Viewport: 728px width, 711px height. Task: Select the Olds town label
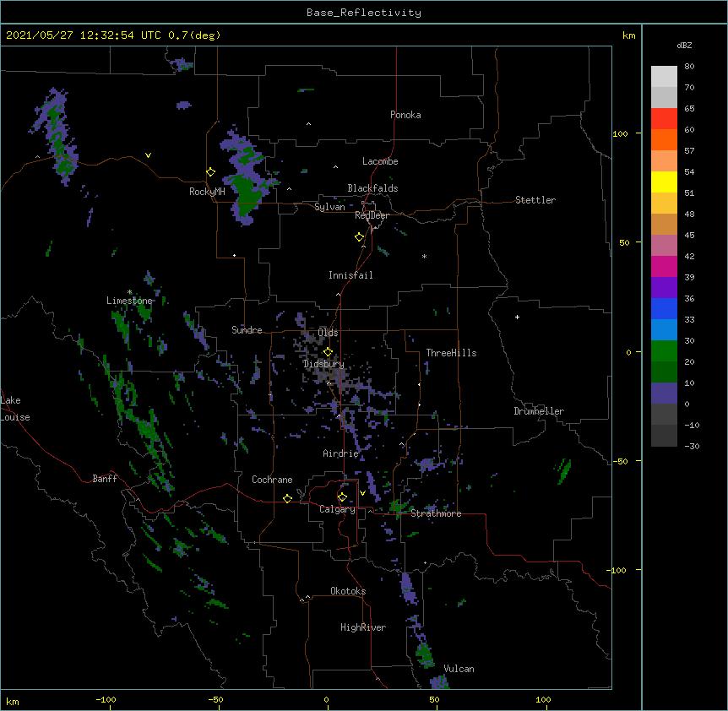(328, 333)
